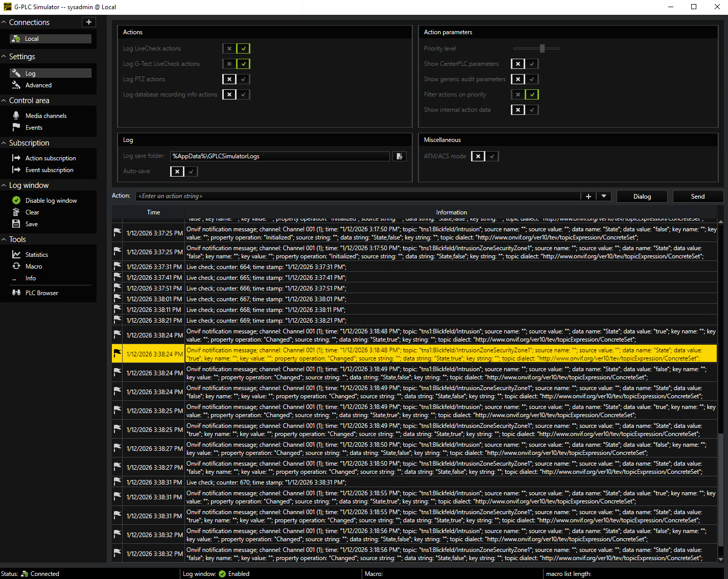Click the Statistics chart icon

16,255
